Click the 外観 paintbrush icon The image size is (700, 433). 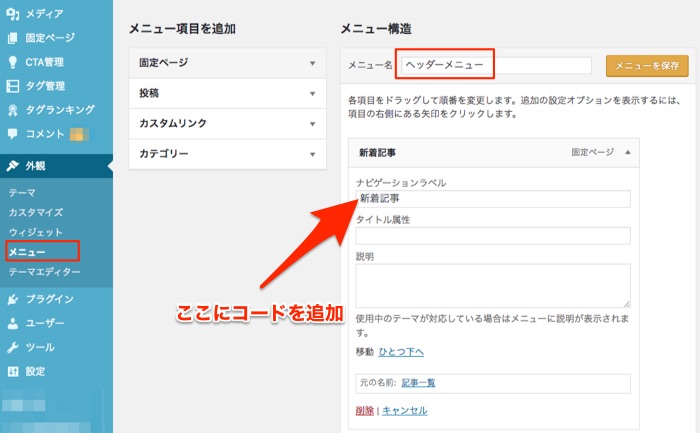[x=12, y=166]
